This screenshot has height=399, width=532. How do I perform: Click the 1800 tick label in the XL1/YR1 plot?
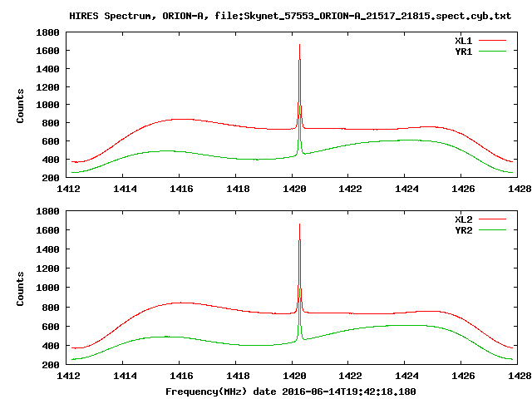pos(47,32)
